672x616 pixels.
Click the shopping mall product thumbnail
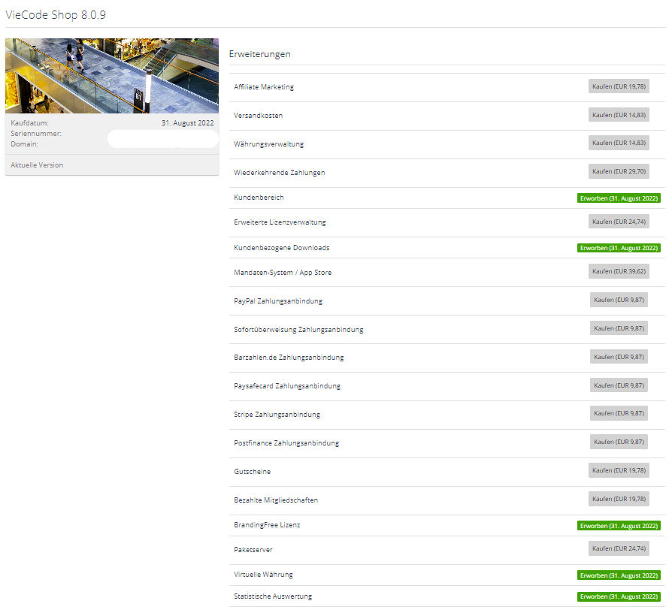coord(112,76)
